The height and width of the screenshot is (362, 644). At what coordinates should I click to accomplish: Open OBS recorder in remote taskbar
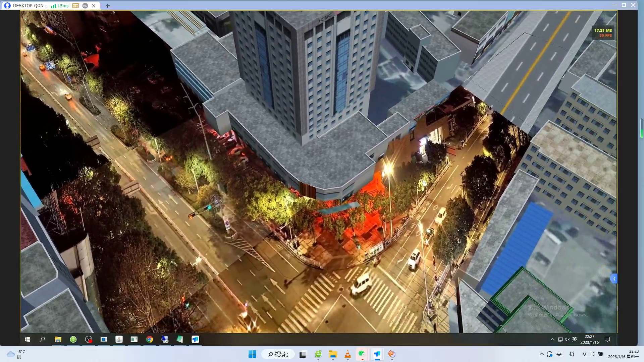(x=89, y=340)
